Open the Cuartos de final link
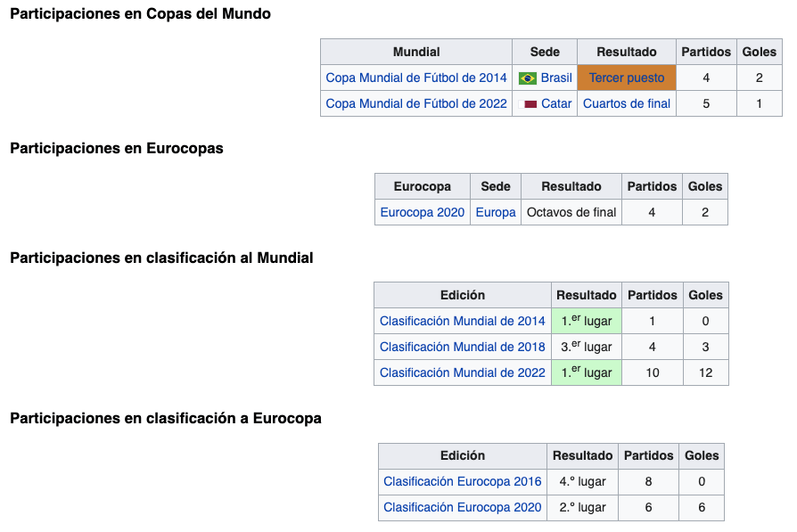797x532 pixels. (x=627, y=104)
